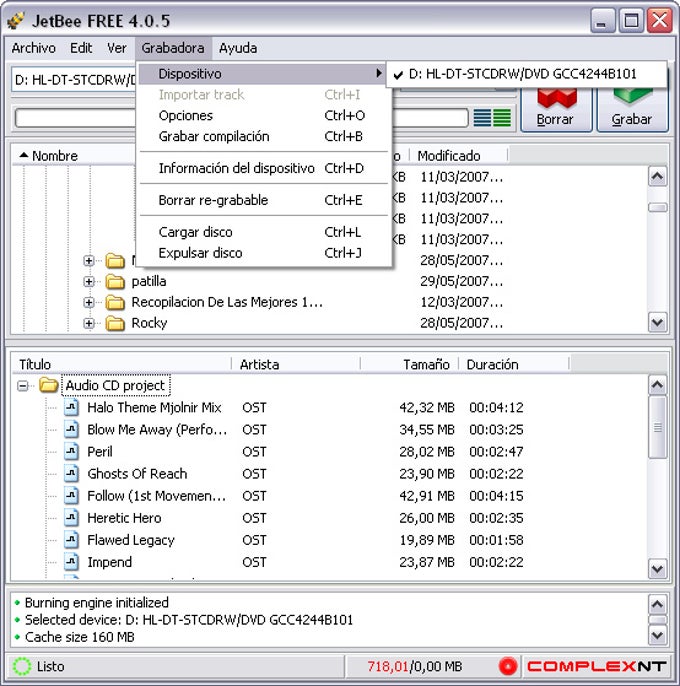Select the Audio CD project label
Viewport: 680px width, 686px height.
116,385
